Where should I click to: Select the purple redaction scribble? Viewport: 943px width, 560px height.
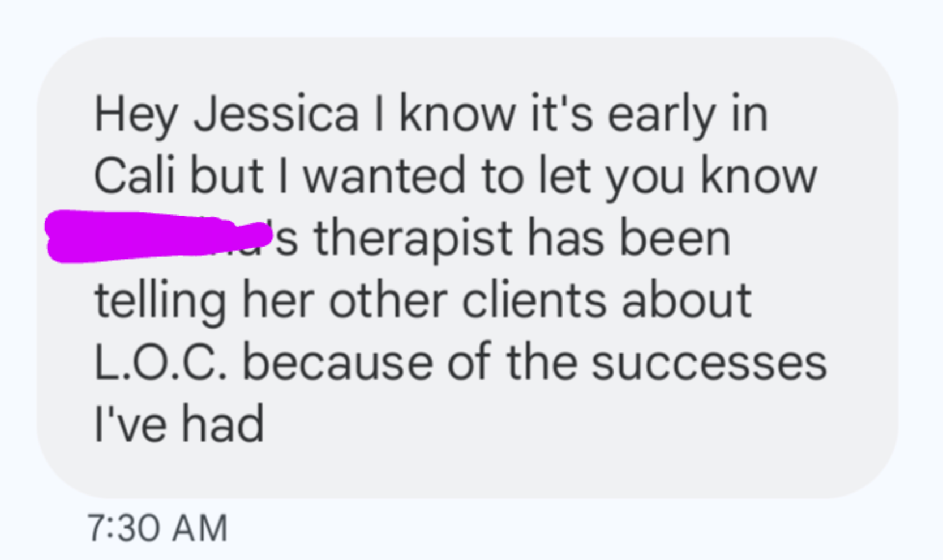[158, 236]
